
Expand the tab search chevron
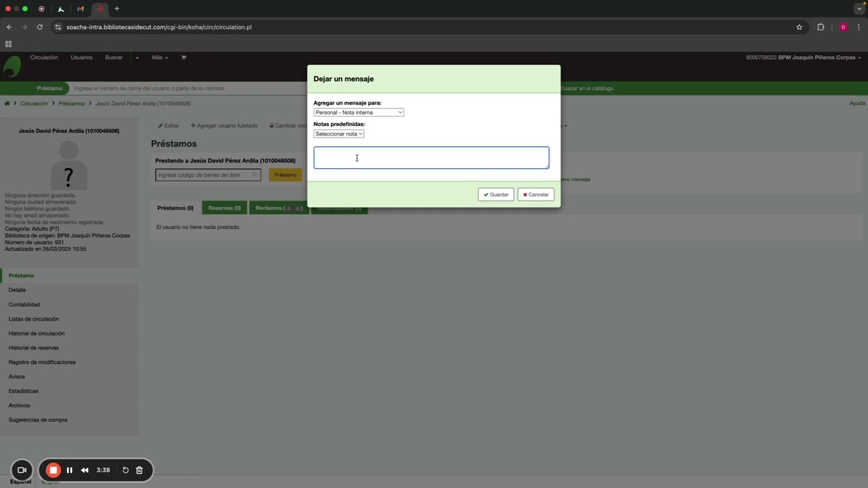[859, 9]
